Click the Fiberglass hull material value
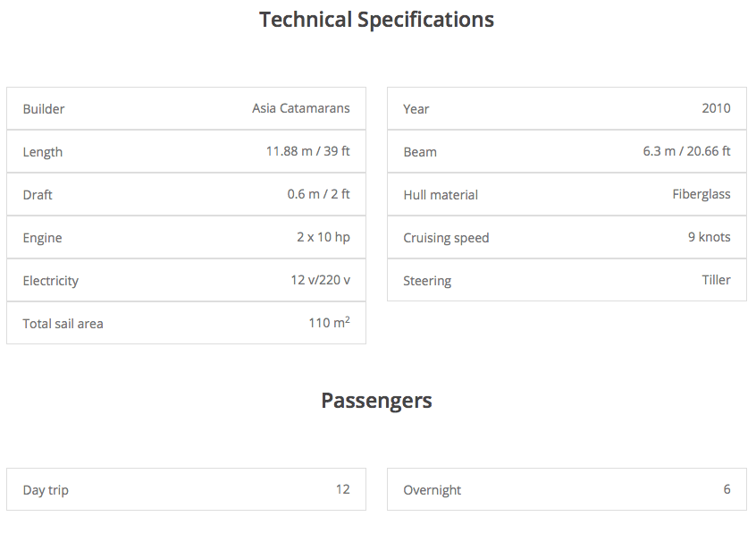Image resolution: width=756 pixels, height=542 pixels. [701, 194]
